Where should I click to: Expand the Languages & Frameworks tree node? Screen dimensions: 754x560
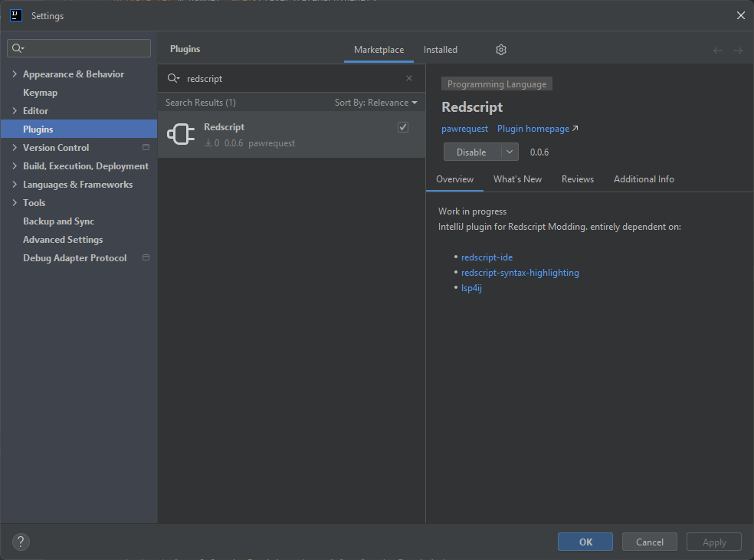tap(15, 185)
